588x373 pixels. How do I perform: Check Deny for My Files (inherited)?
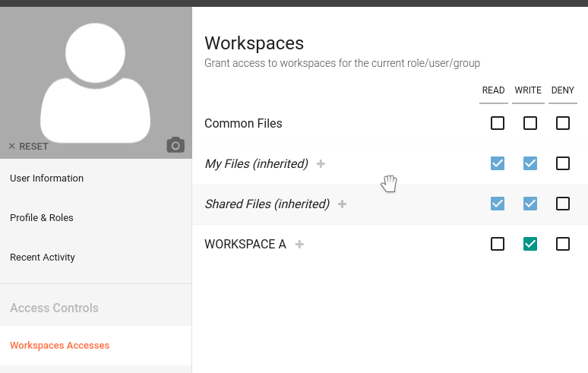point(562,163)
